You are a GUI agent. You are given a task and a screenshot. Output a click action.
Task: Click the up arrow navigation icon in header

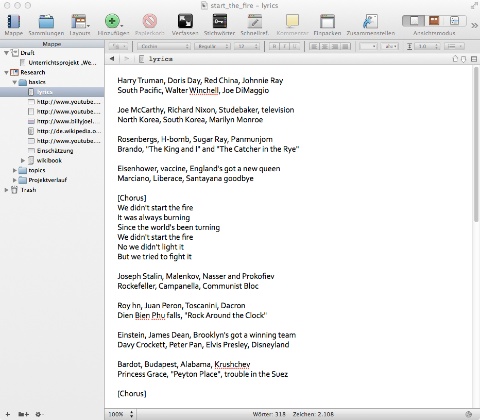[x=455, y=59]
